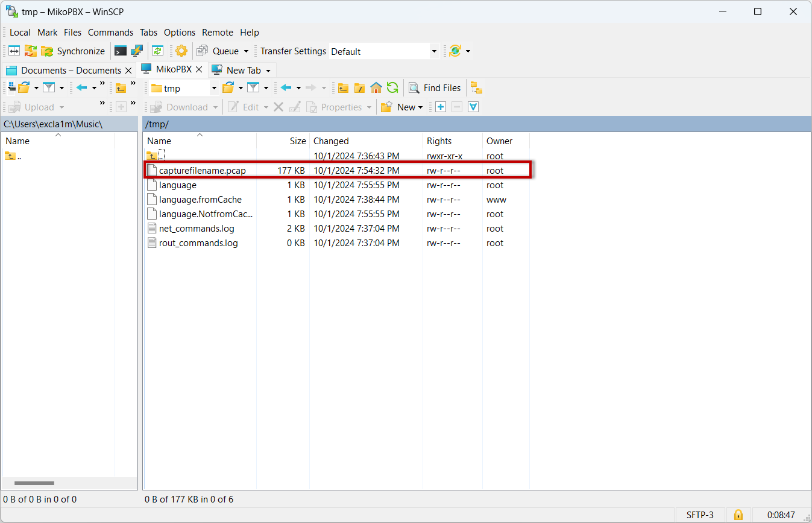Toggle the remote directory tree panel
The image size is (812, 523).
tap(477, 88)
